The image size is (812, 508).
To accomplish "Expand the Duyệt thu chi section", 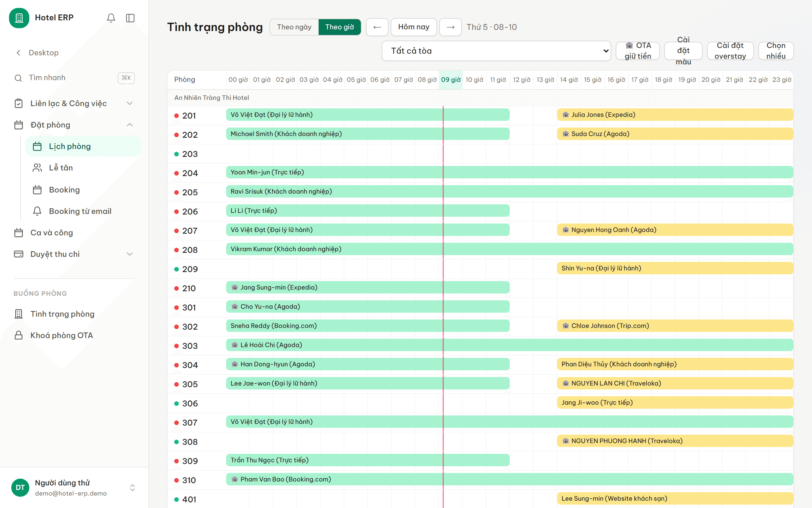I will click(129, 254).
